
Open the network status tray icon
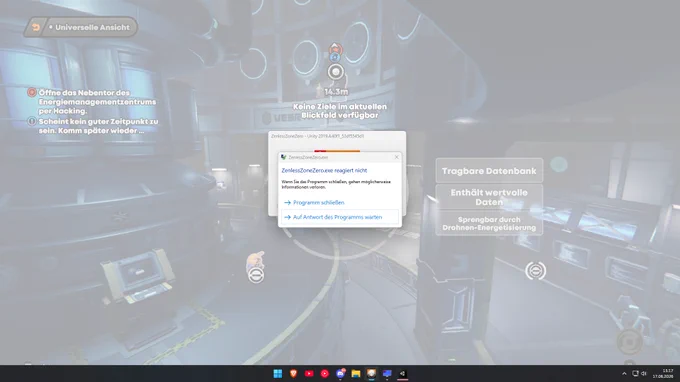point(635,373)
